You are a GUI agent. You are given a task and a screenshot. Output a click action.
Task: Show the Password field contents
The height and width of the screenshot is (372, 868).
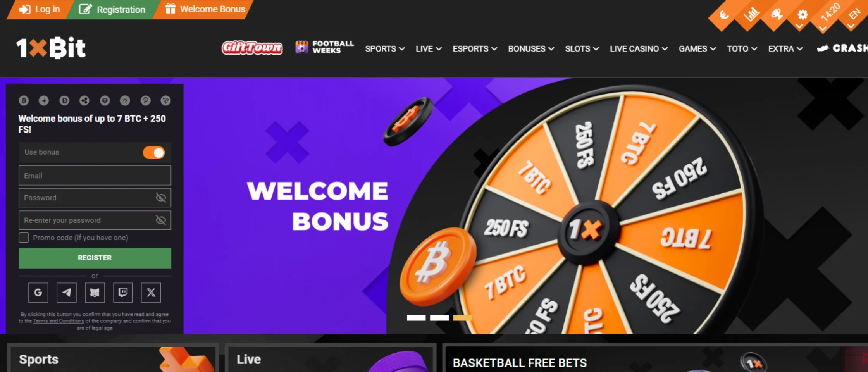[160, 198]
